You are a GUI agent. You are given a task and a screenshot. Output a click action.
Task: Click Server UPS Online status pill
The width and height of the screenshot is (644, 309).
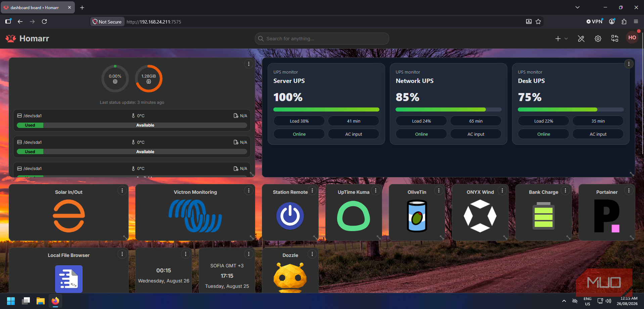299,134
